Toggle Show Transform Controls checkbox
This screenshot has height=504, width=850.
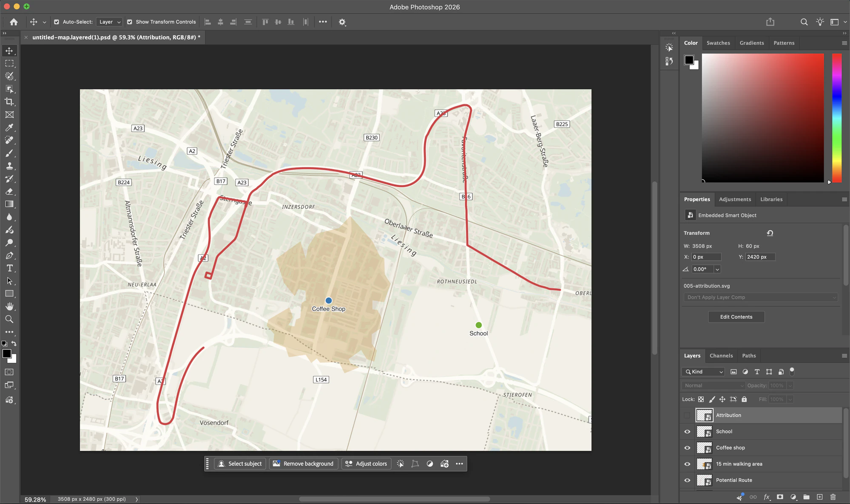tap(130, 22)
